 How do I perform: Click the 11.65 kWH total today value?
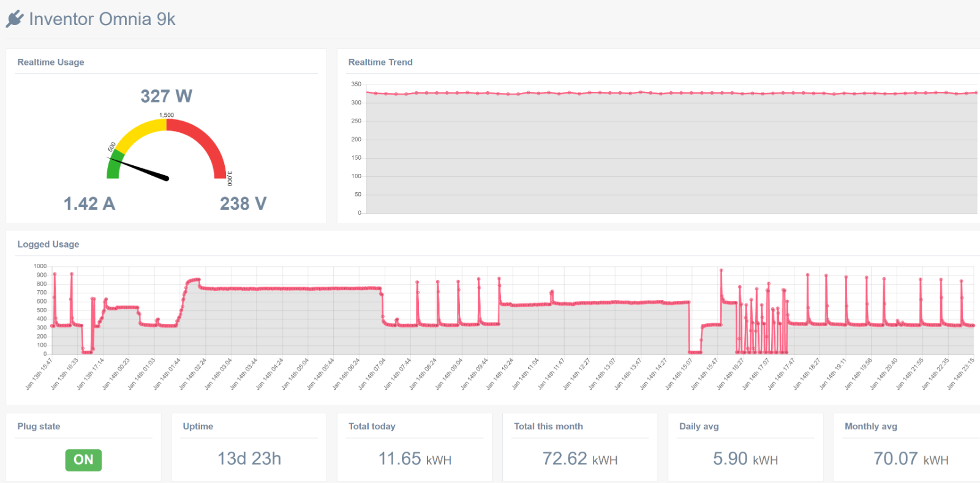point(415,459)
